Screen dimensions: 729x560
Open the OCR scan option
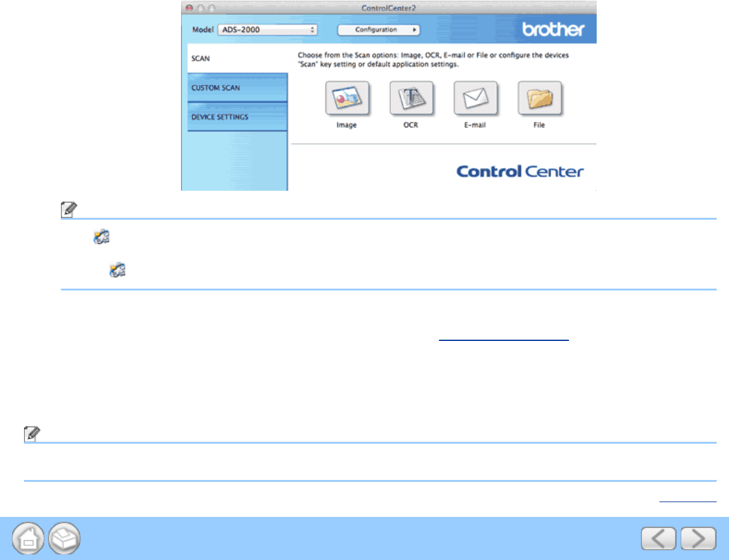coord(411,98)
